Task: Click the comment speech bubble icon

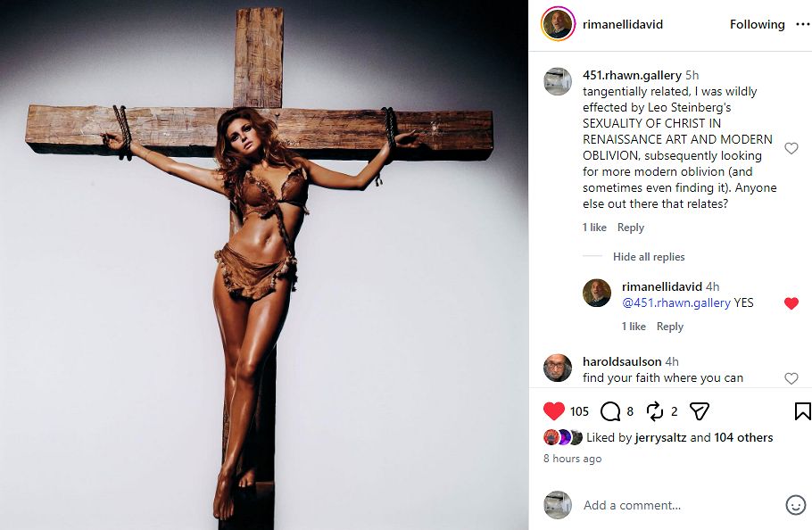Action: click(x=610, y=411)
